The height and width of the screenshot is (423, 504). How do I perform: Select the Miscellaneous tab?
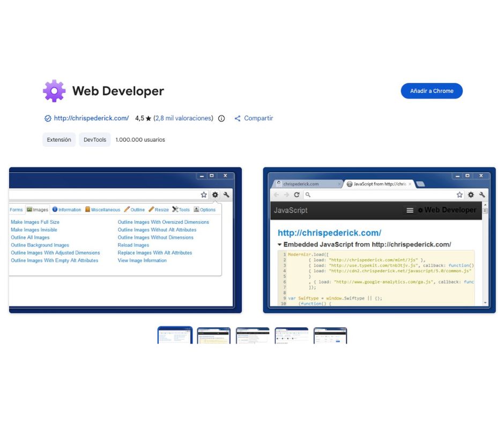103,209
